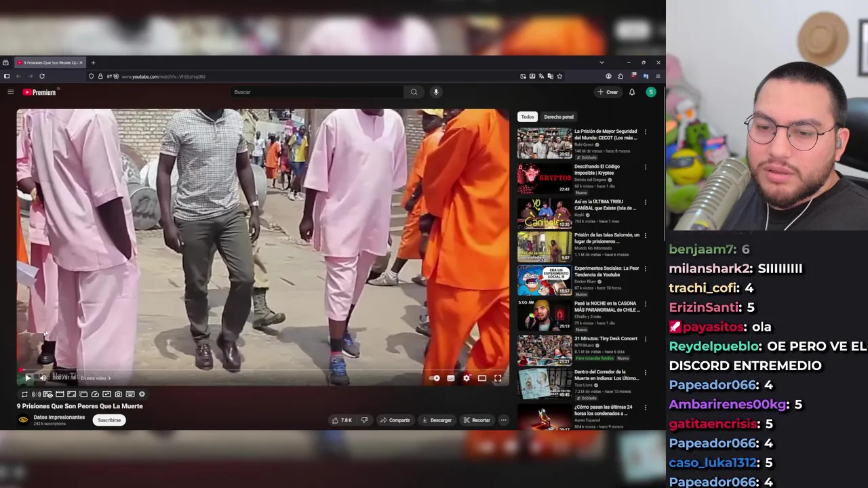This screenshot has height=488, width=868.
Task: Open options menu for Experimentos Sociales video
Action: click(x=645, y=269)
